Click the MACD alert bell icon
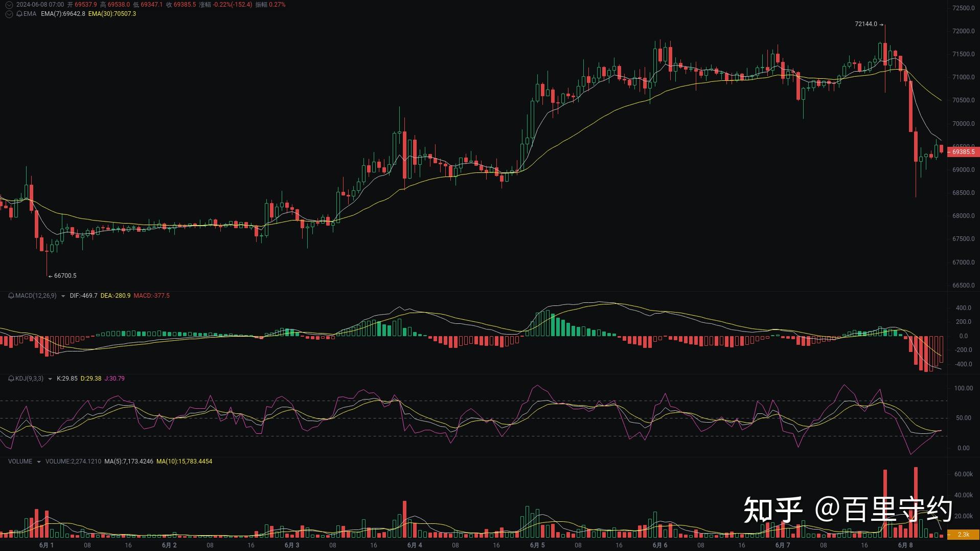 click(11, 296)
